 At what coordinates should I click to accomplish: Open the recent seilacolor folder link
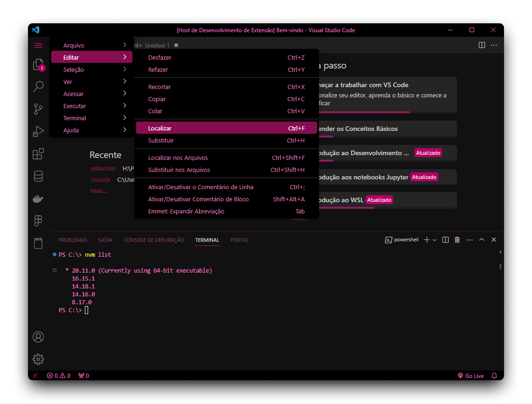point(103,169)
